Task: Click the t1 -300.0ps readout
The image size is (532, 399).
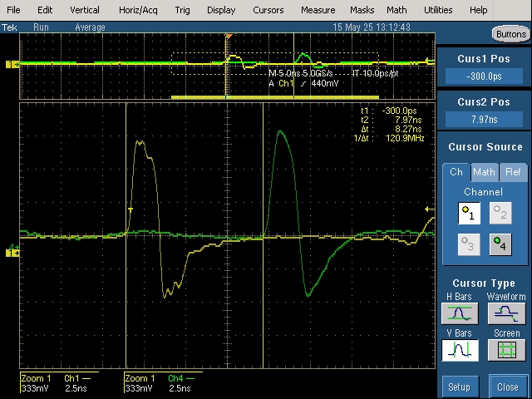Action: (x=389, y=111)
